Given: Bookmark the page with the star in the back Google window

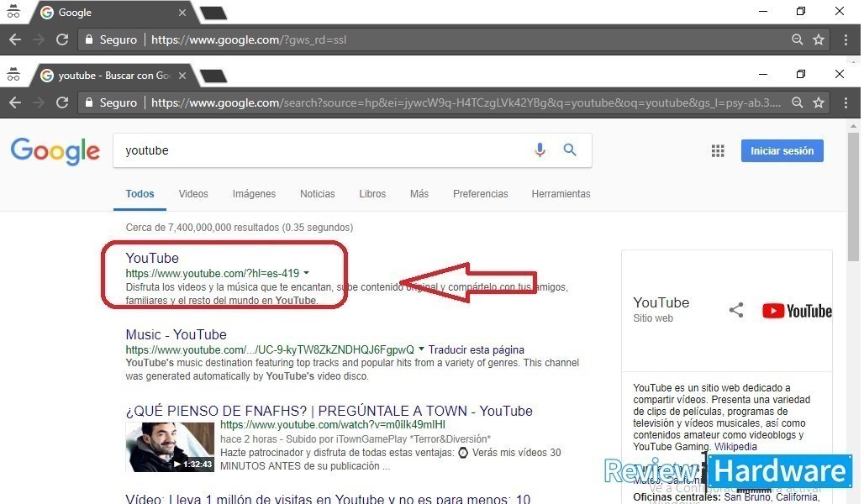Looking at the screenshot, I should click(x=819, y=39).
